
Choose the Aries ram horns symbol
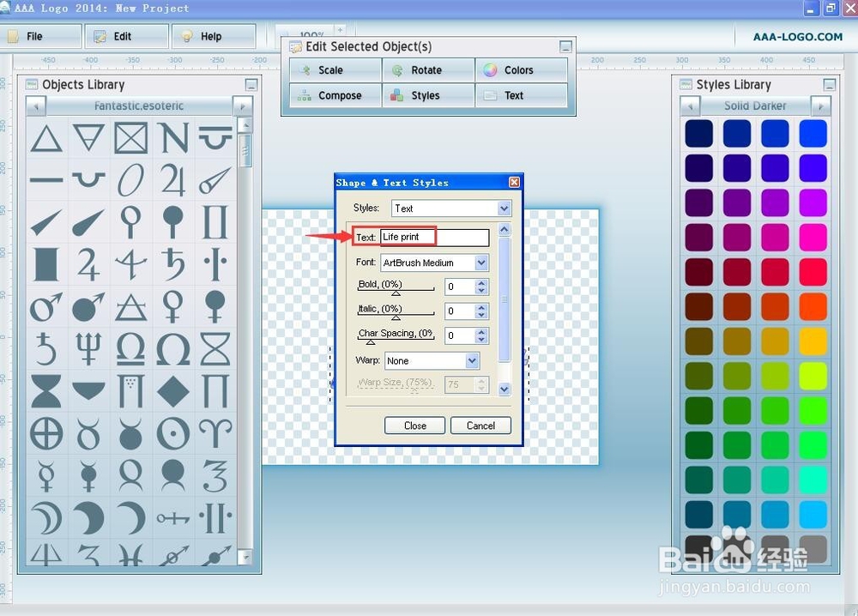point(215,434)
